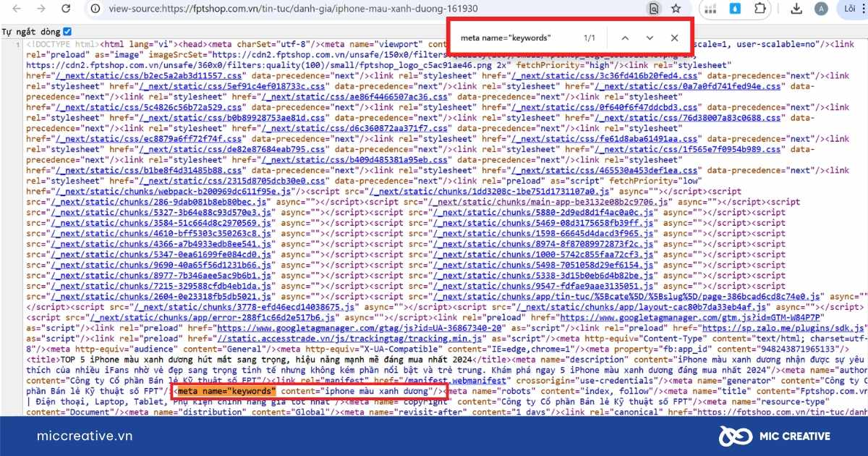Image resolution: width=868 pixels, height=456 pixels.
Task: Click the 1/1 match counter
Action: click(x=590, y=38)
